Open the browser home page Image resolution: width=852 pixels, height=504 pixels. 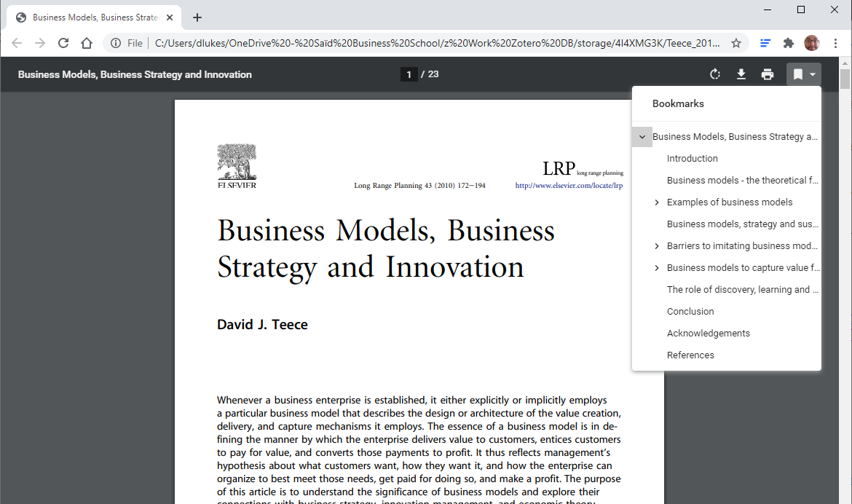click(x=87, y=43)
